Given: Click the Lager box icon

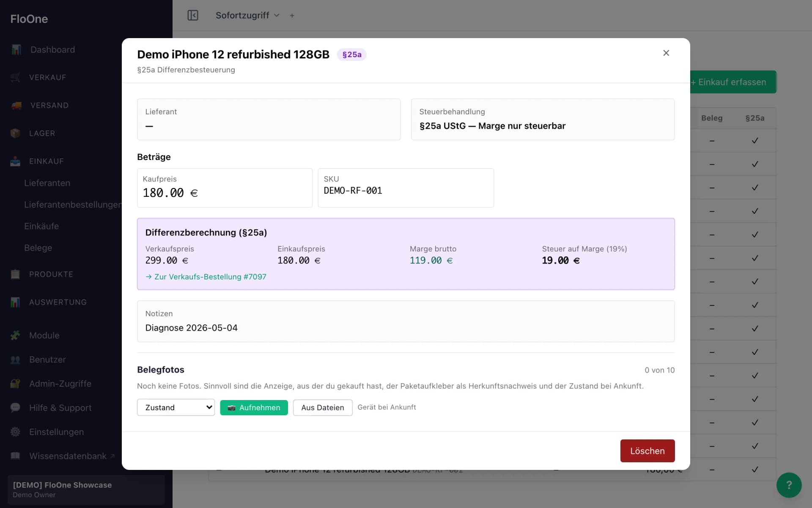Looking at the screenshot, I should 15,133.
